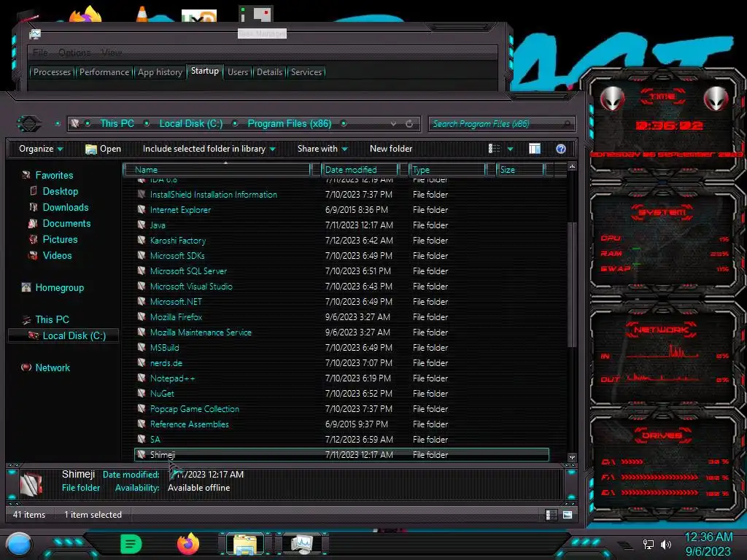Open the address bar history dropdown
747x560 pixels.
[x=393, y=124]
